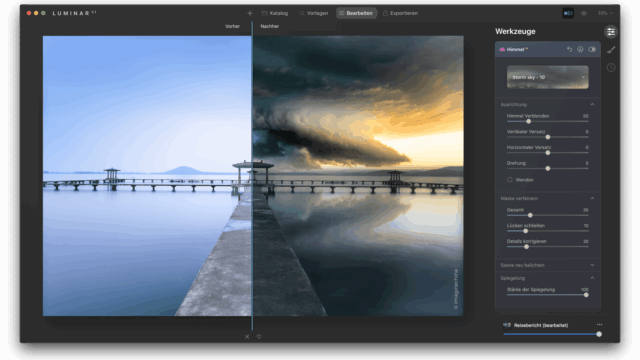Click the before/after divider line on the image
The width and height of the screenshot is (640, 360).
click(x=252, y=176)
